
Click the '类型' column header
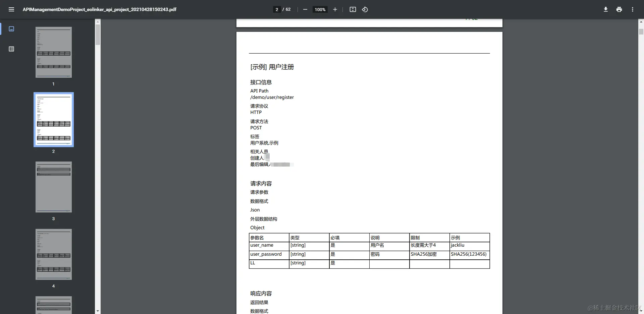pos(309,238)
